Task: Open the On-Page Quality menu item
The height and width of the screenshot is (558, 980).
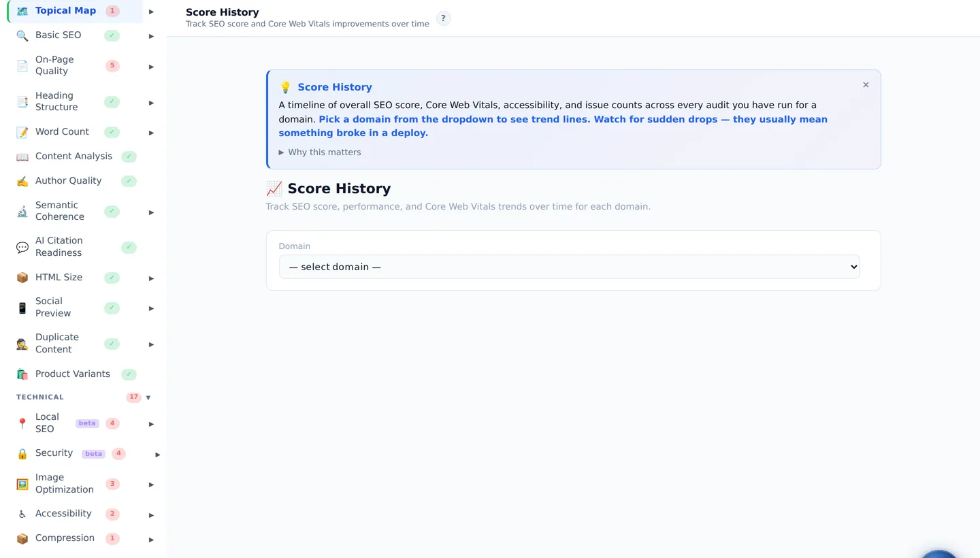Action: pyautogui.click(x=76, y=65)
